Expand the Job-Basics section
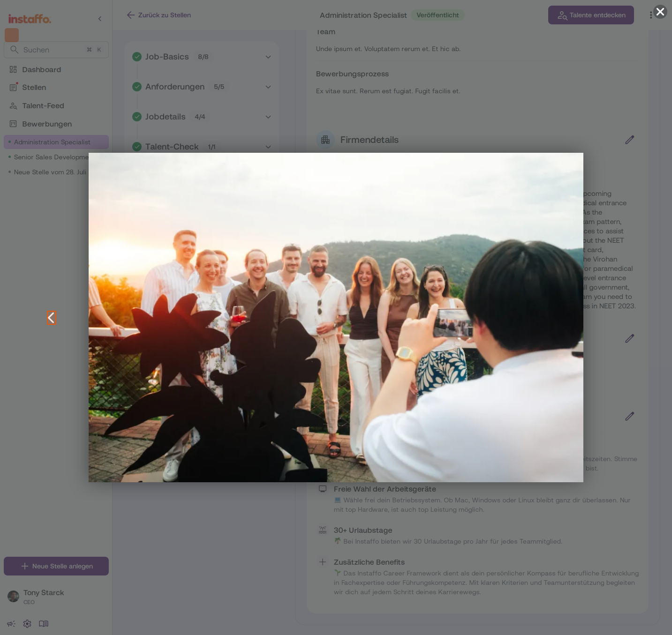Image resolution: width=672 pixels, height=635 pixels. click(x=268, y=57)
